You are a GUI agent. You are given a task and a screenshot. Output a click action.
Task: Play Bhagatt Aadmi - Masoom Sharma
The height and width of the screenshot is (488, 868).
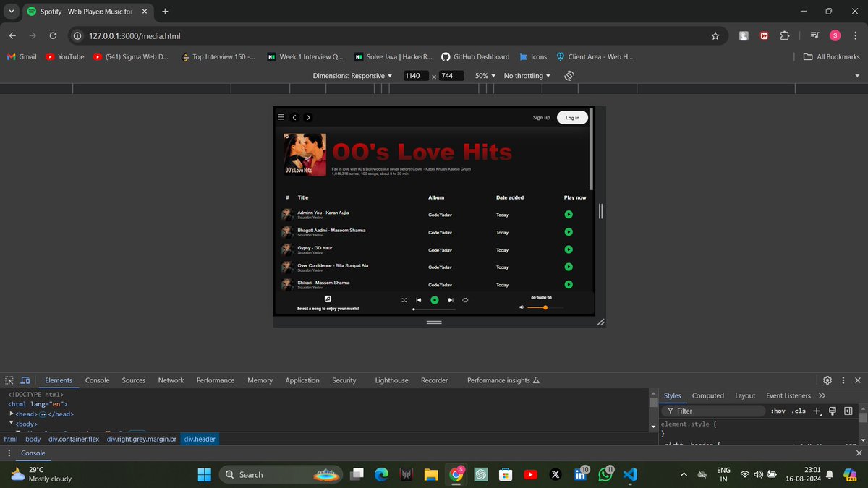pos(569,232)
